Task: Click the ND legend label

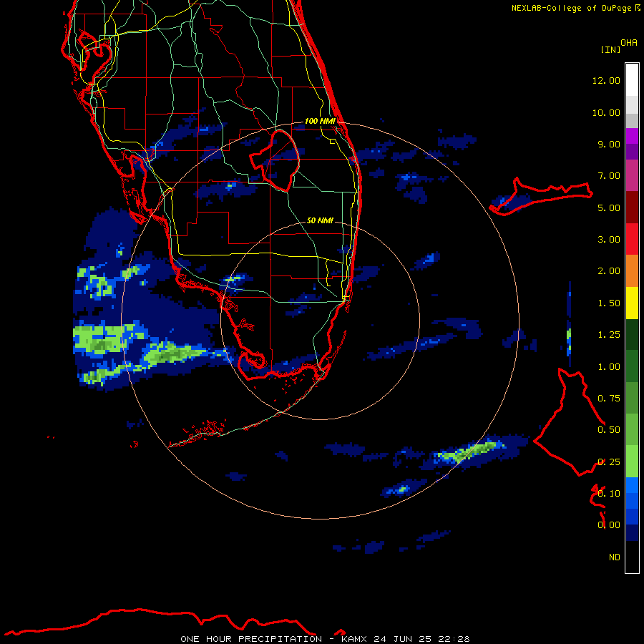Action: click(615, 557)
